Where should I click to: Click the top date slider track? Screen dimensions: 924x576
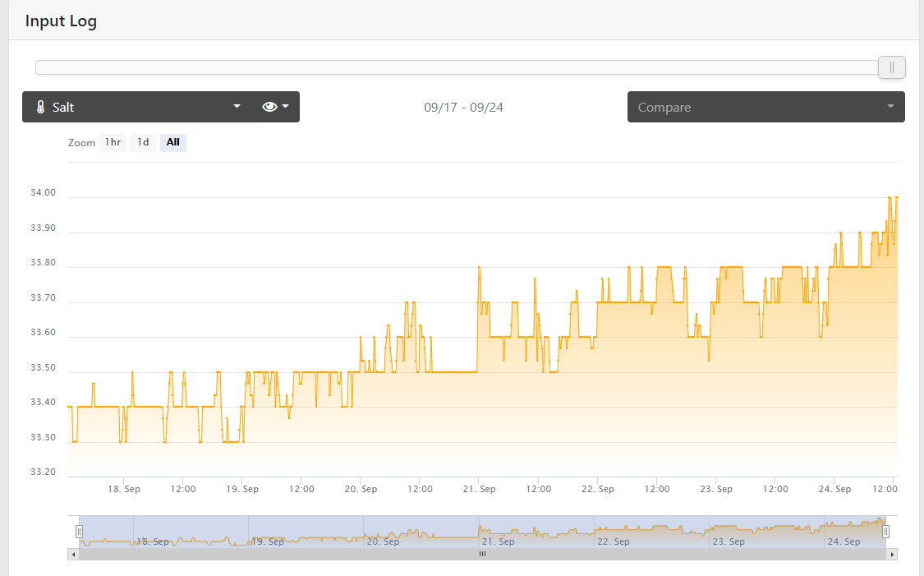click(x=457, y=67)
